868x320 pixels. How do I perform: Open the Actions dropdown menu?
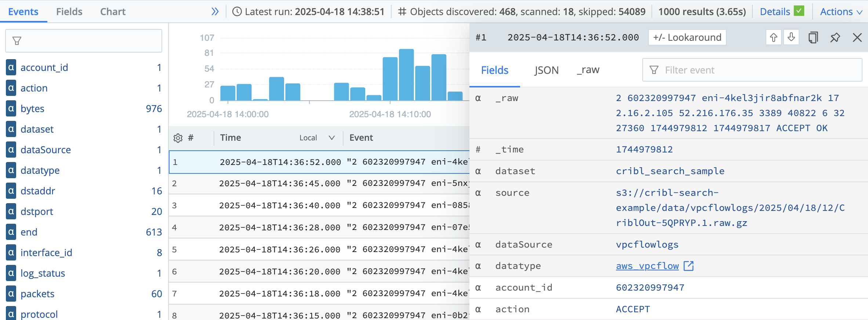click(x=841, y=12)
